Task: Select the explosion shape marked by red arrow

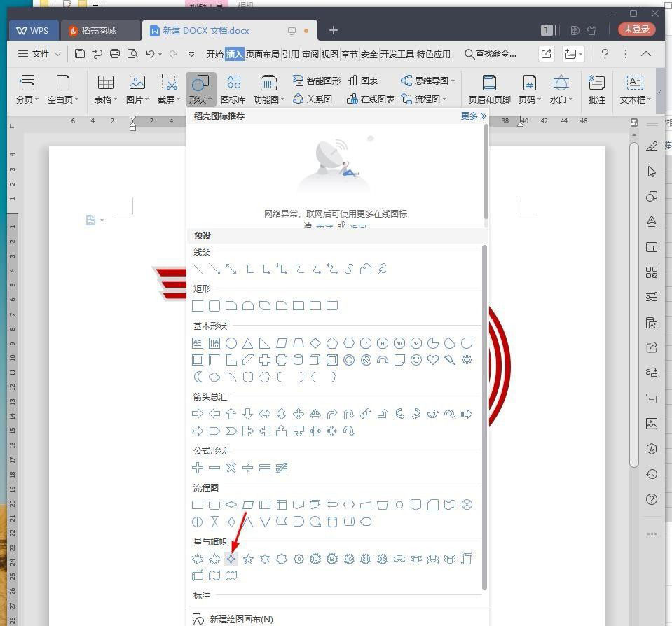Action: [231, 559]
